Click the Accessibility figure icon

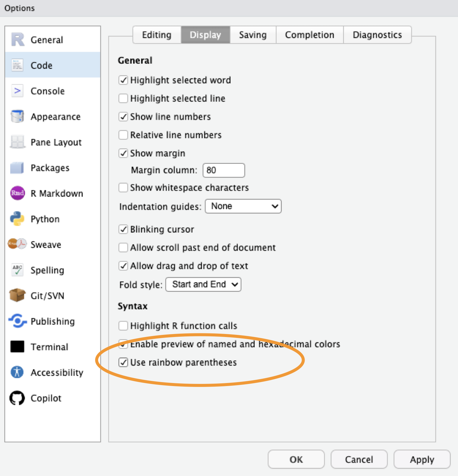coord(17,372)
